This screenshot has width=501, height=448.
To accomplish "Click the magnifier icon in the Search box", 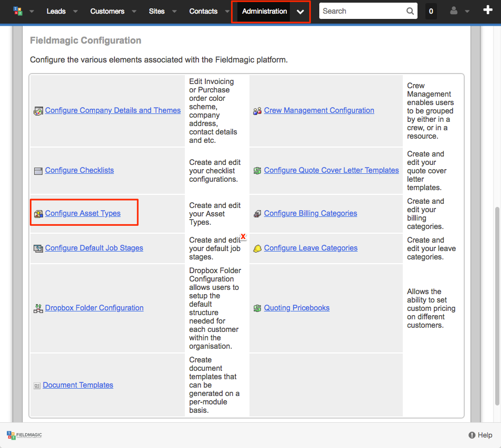I will (410, 11).
